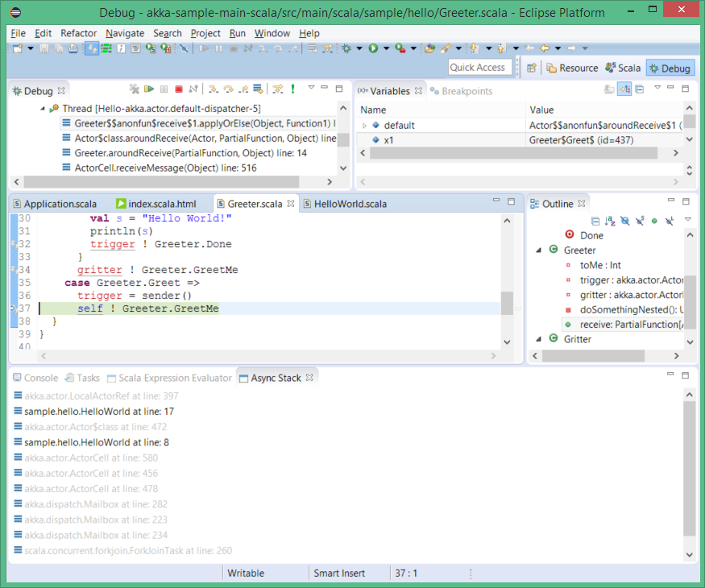Click Collapse All in Variables view

coord(639,89)
